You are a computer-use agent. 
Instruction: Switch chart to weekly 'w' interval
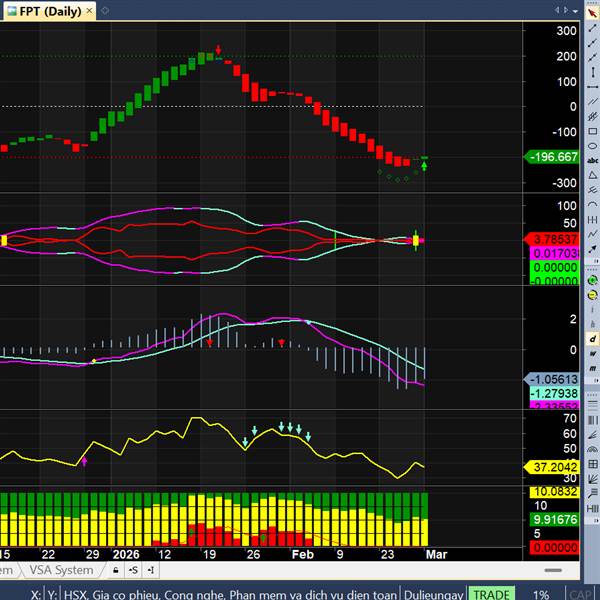[x=592, y=354]
